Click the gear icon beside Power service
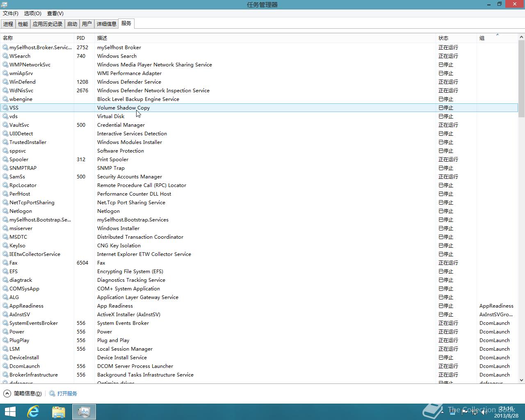525x420 pixels. tap(5, 332)
